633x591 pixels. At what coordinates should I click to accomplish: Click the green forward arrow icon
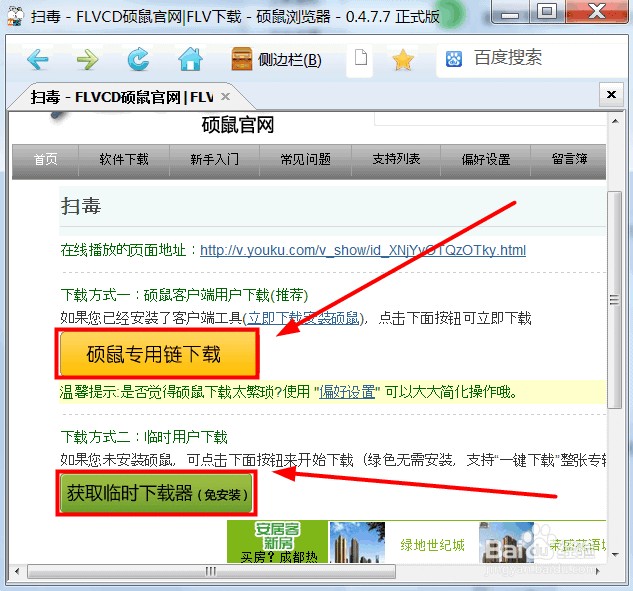88,60
